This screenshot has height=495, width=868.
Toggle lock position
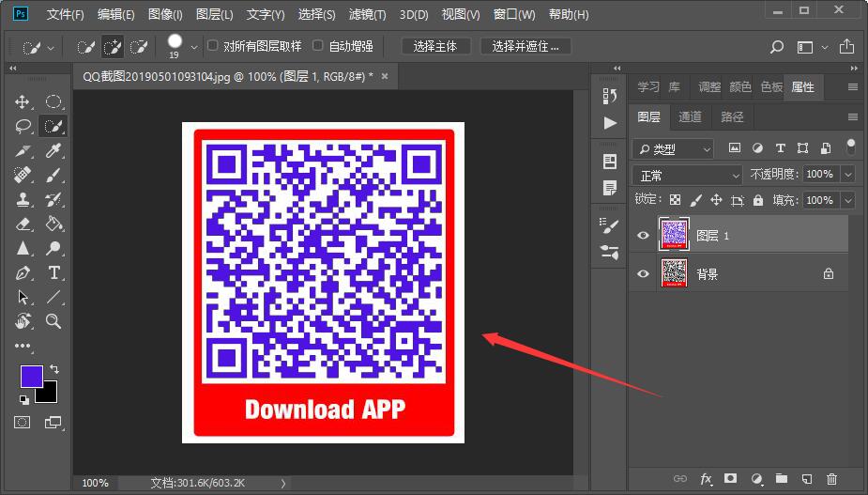[x=716, y=199]
